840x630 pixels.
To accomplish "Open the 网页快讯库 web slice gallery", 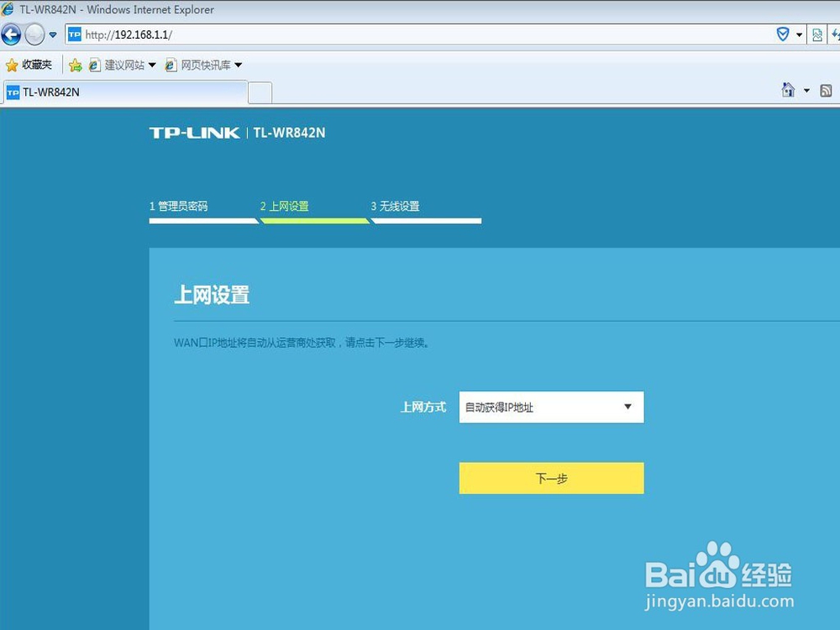I will click(198, 65).
